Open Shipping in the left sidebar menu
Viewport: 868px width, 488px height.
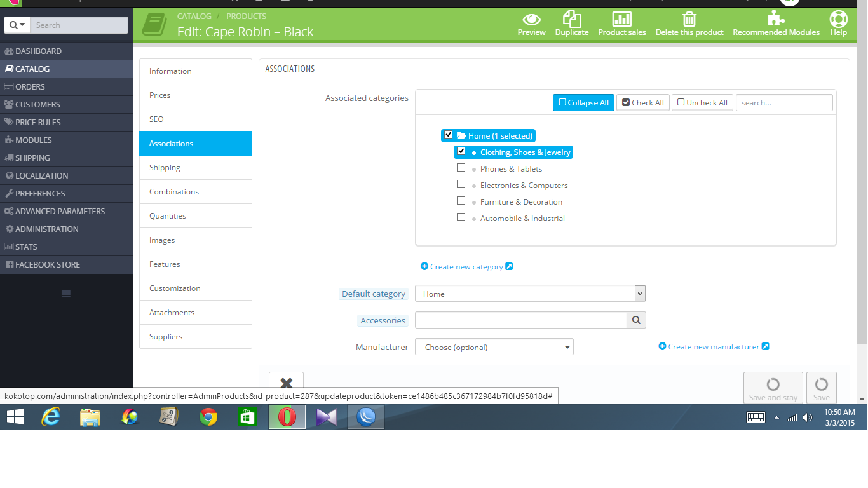pos(66,158)
